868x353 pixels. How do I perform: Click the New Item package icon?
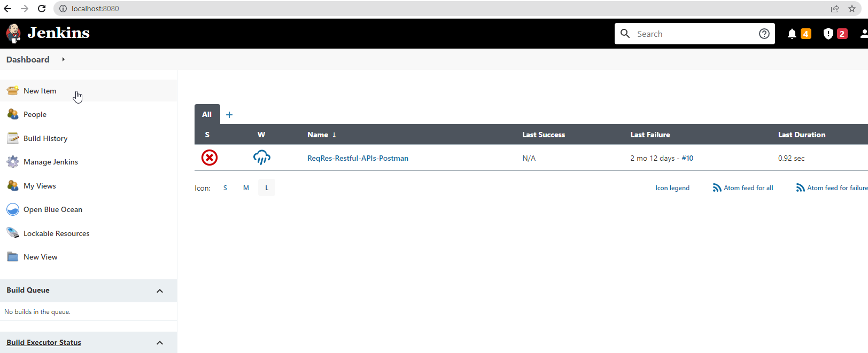[13, 91]
